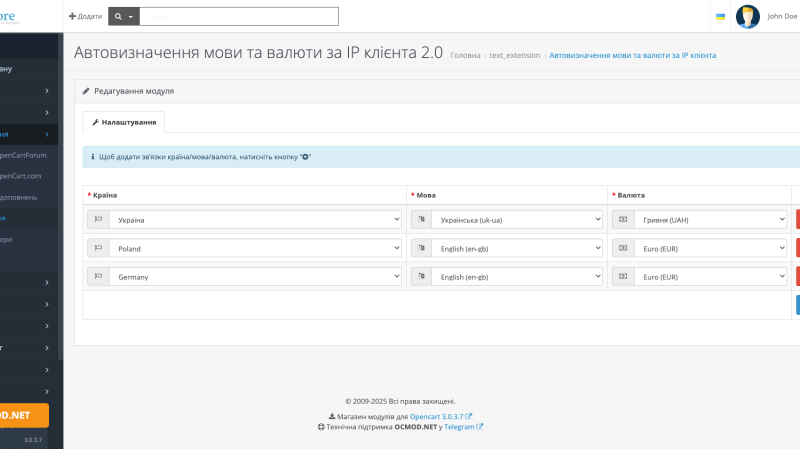Open the John Doe user menu

point(782,16)
